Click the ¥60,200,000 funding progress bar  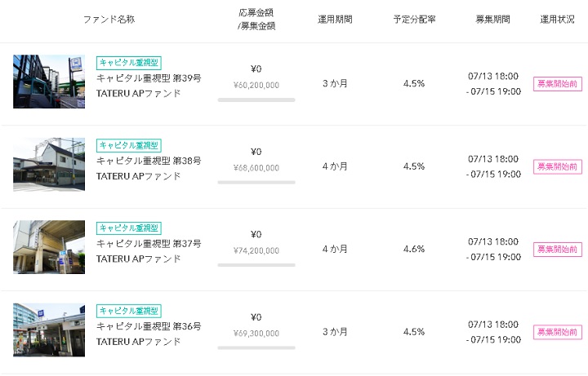tap(256, 100)
